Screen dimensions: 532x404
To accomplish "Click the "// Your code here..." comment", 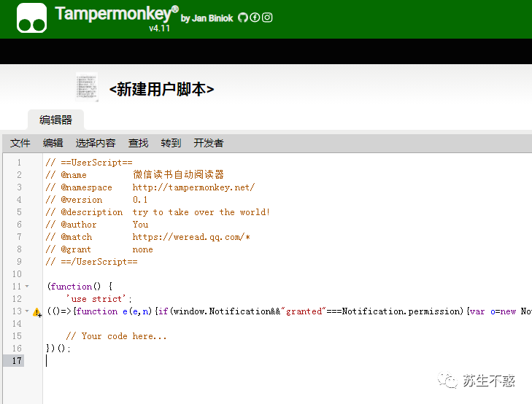I will [x=116, y=336].
